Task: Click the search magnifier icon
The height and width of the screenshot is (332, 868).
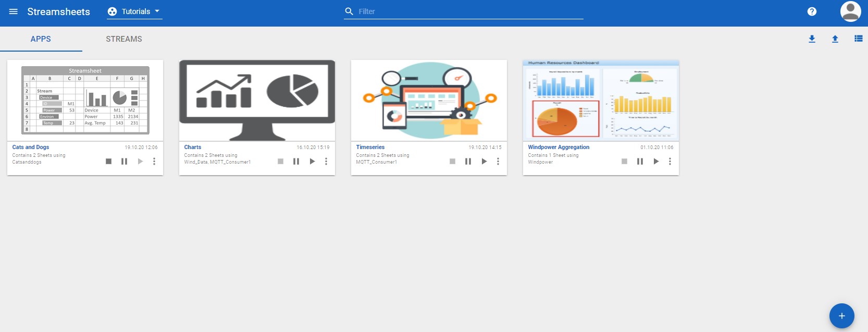Action: pyautogui.click(x=349, y=11)
